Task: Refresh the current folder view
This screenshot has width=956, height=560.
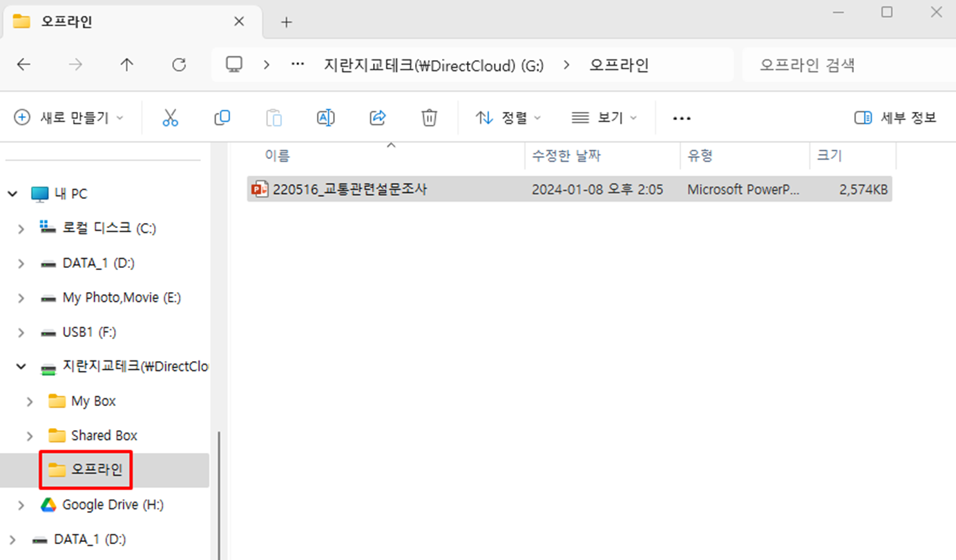Action: pyautogui.click(x=179, y=65)
